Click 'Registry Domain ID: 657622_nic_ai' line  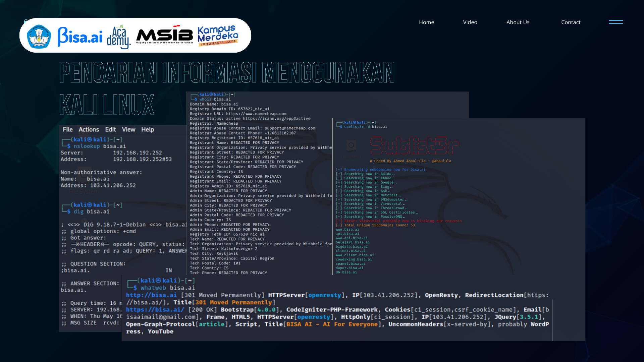coord(229,109)
